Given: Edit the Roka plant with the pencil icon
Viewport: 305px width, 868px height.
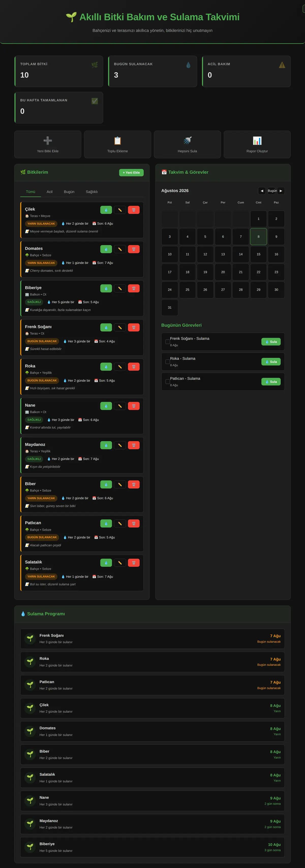Looking at the screenshot, I should pyautogui.click(x=120, y=366).
